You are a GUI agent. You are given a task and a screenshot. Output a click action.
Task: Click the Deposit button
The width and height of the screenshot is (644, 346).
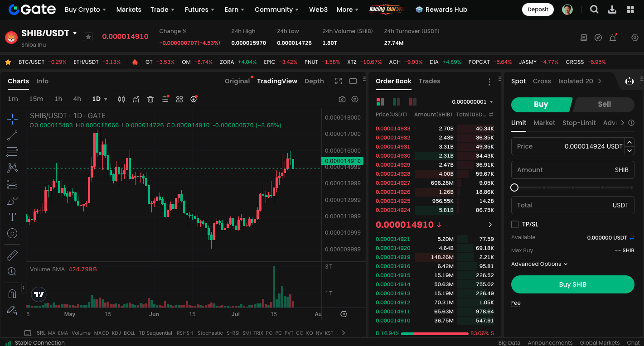[x=538, y=10]
